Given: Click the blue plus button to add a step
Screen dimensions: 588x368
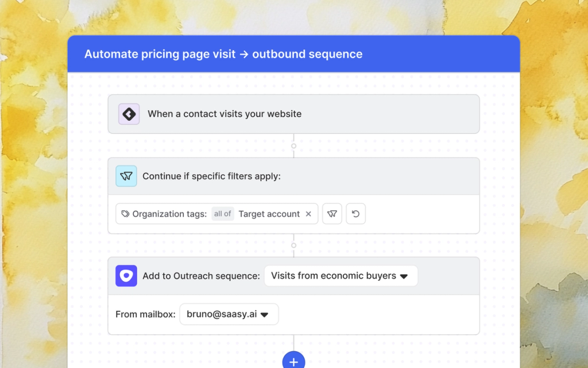Looking at the screenshot, I should (x=293, y=361).
